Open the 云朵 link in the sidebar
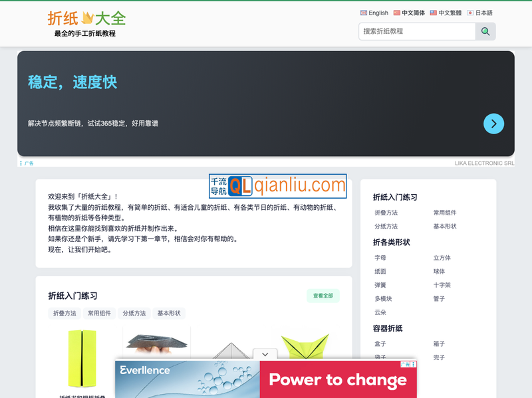 (x=379, y=312)
